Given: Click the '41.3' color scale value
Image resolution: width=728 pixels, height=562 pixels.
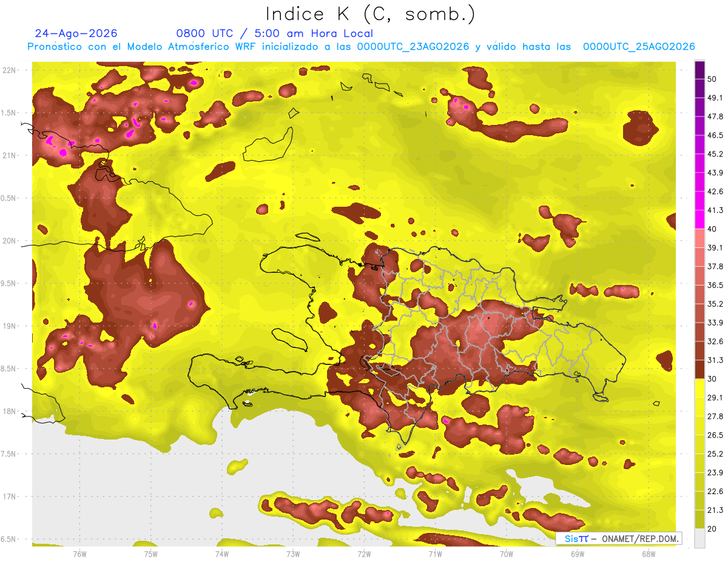Looking at the screenshot, I should click(x=715, y=210).
